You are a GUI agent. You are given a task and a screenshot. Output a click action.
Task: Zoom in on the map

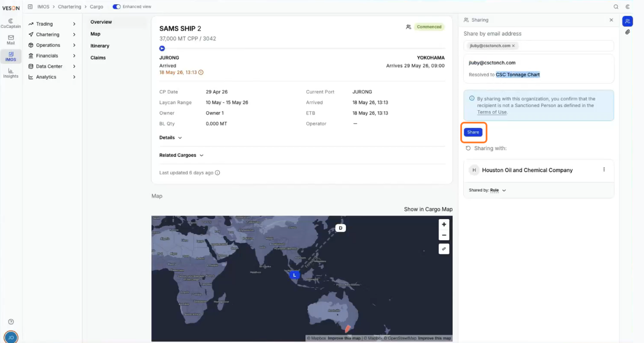[x=444, y=224]
